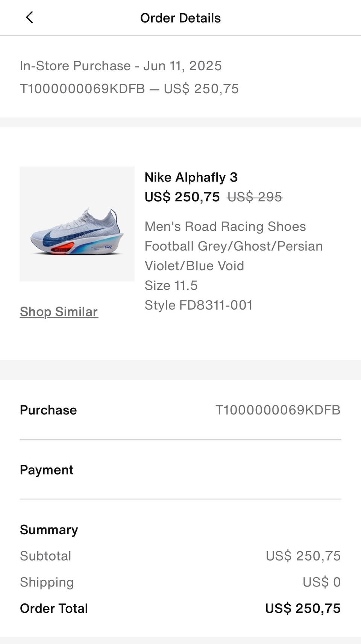Tap Men's Road Racing Shoes description
This screenshot has height=644, width=361.
click(225, 227)
